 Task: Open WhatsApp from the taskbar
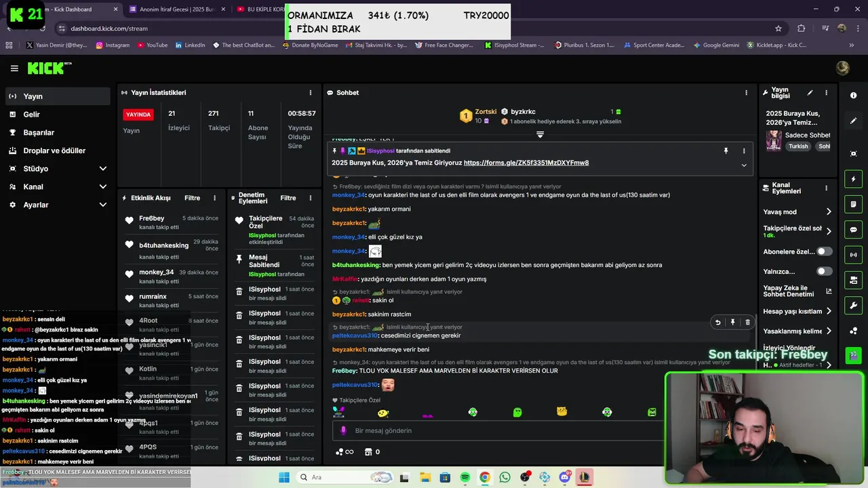(505, 477)
